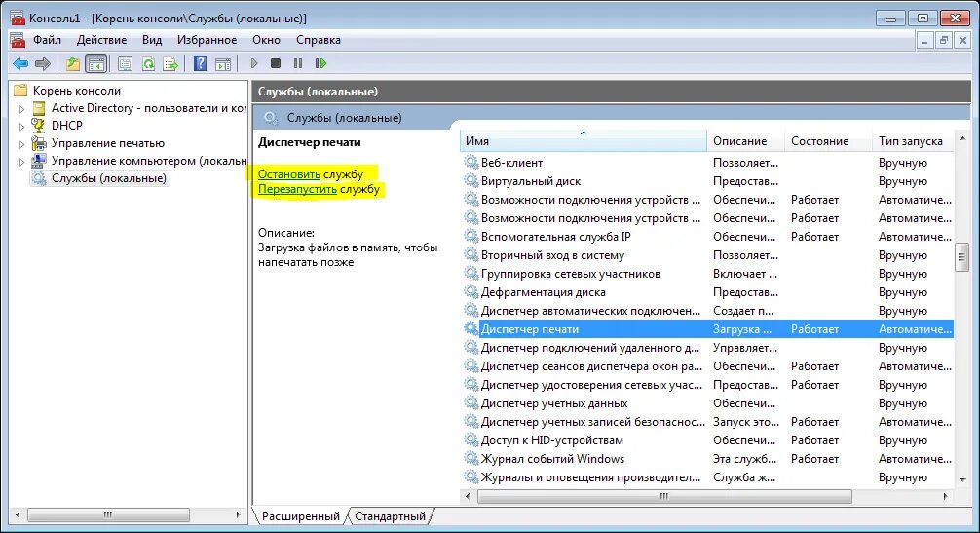Viewport: 980px width, 533px height.
Task: Minimize the inner console child window
Action: [925, 41]
